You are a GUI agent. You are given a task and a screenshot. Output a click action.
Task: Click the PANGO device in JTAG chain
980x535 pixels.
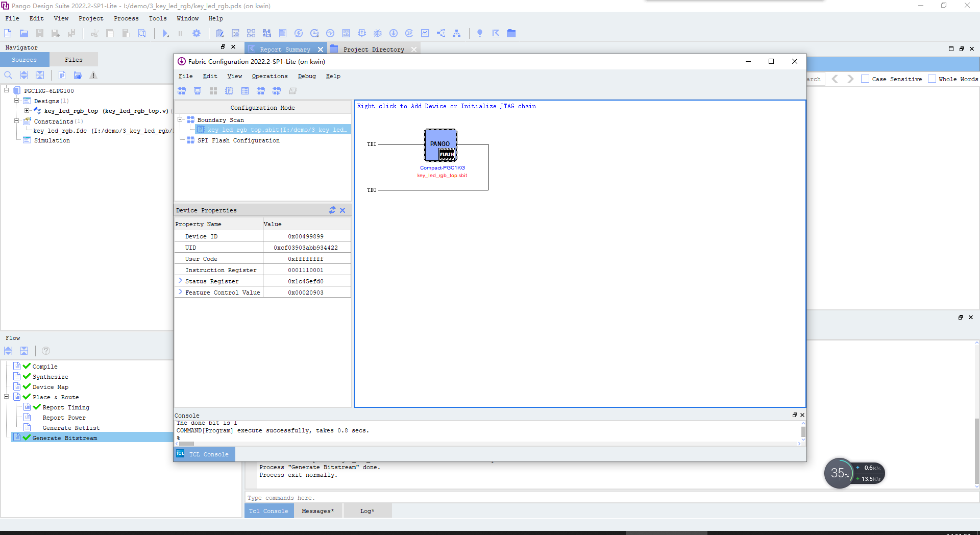coord(440,145)
